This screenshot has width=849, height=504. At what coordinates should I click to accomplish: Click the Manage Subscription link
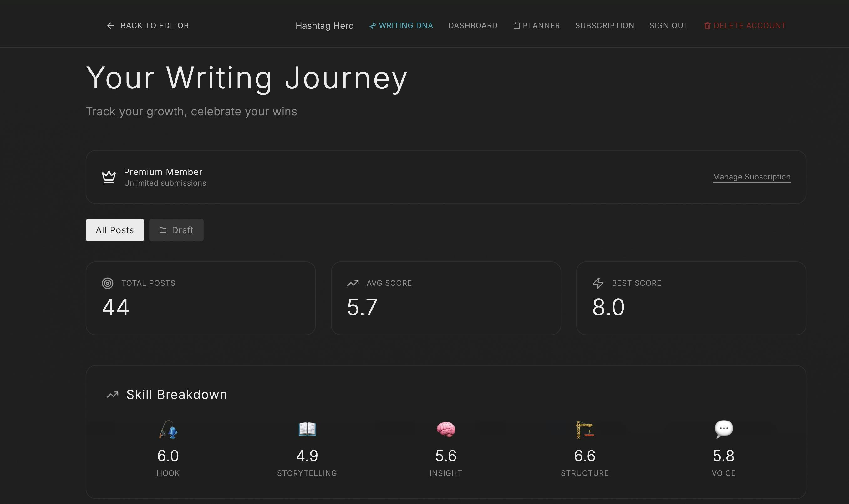click(751, 177)
